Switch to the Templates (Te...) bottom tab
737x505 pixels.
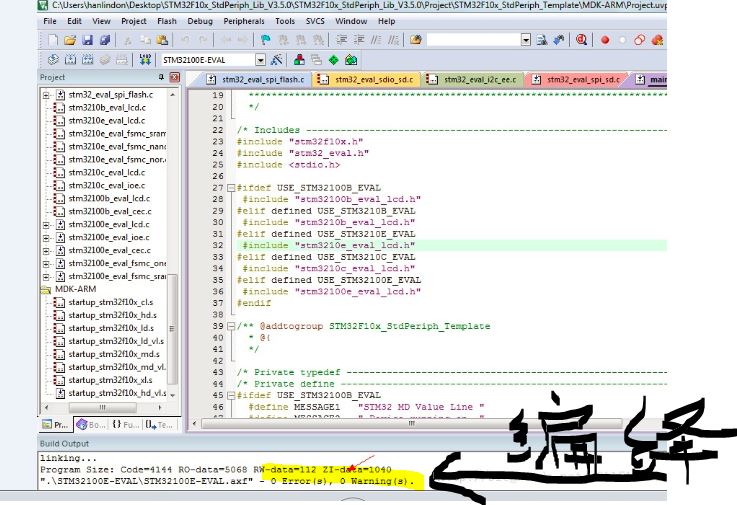pyautogui.click(x=159, y=425)
